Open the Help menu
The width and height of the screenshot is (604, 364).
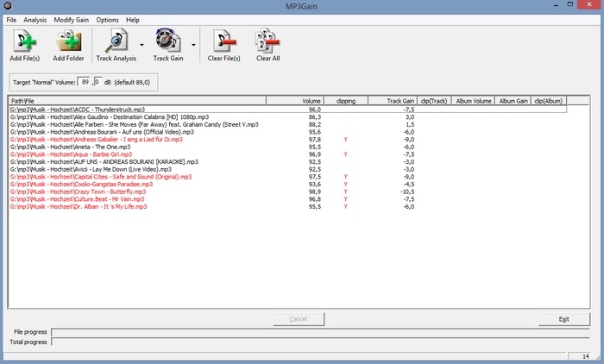(133, 20)
